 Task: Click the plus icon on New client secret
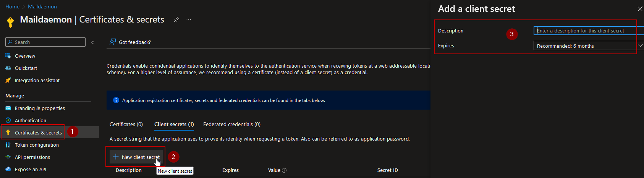coord(116,157)
